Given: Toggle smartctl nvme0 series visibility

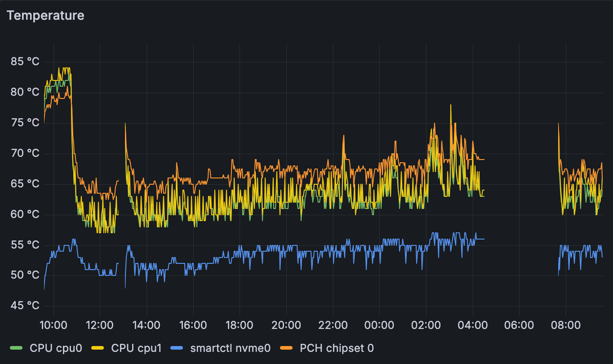Looking at the screenshot, I should pos(230,348).
